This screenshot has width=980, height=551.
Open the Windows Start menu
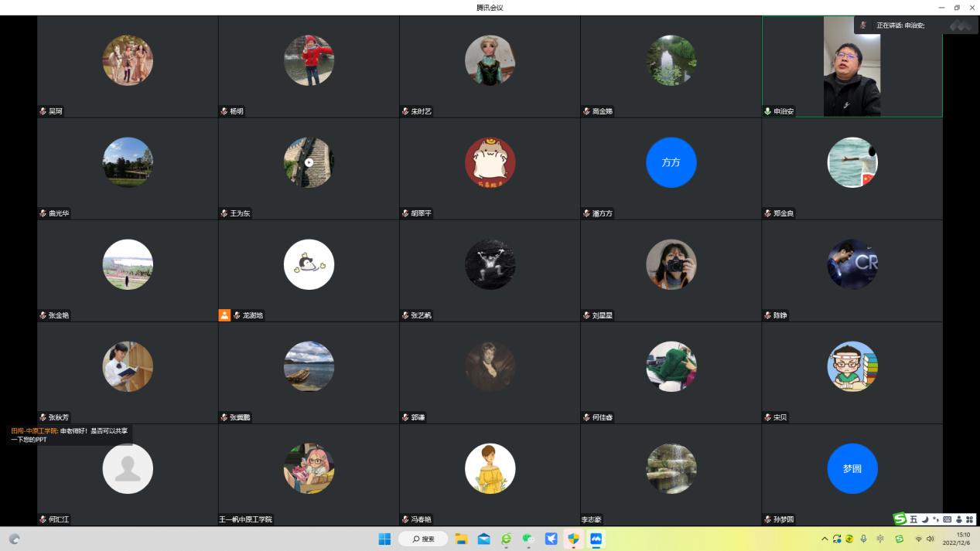click(384, 539)
